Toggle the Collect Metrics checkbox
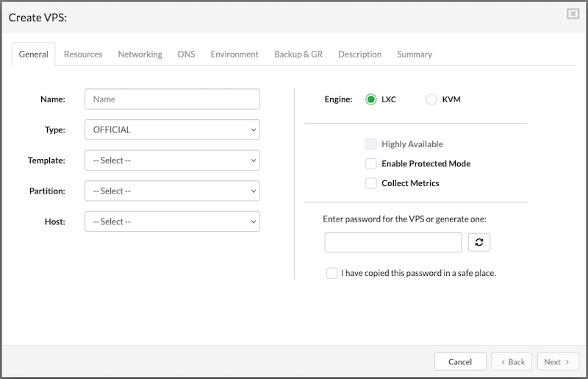Screen dimensions: 588x379 [x=371, y=183]
